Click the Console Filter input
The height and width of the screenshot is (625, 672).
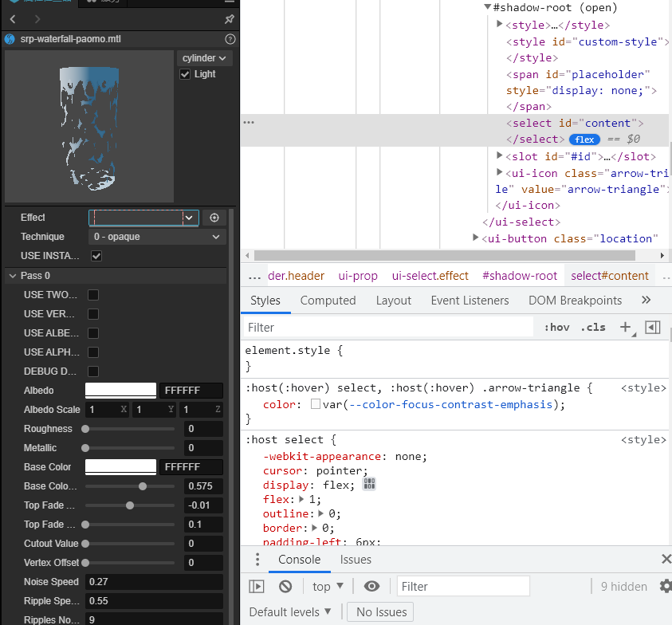pyautogui.click(x=463, y=587)
